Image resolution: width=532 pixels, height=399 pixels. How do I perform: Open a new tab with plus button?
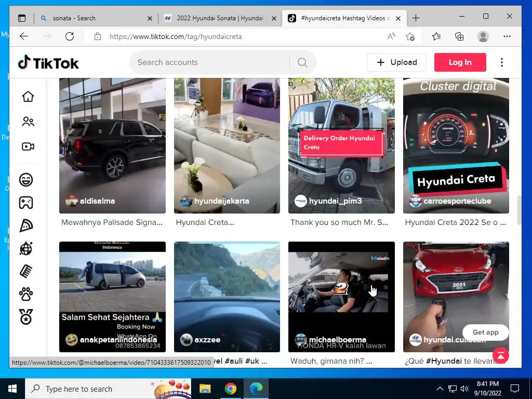pos(416,18)
